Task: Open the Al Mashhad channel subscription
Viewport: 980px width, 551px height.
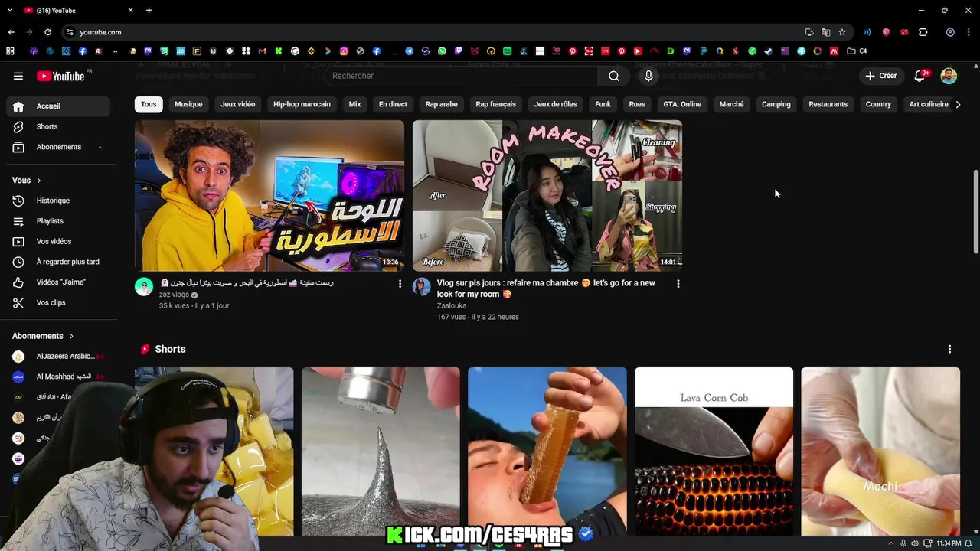Action: [58, 377]
